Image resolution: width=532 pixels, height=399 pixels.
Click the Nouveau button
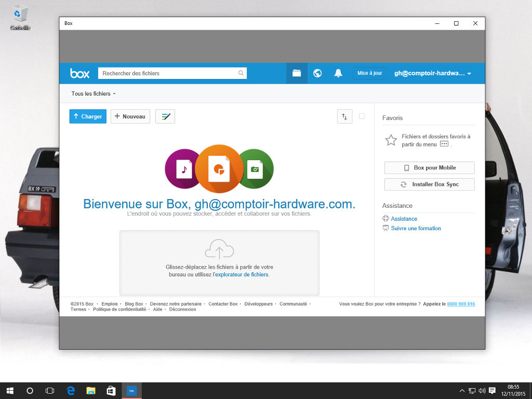[130, 117]
